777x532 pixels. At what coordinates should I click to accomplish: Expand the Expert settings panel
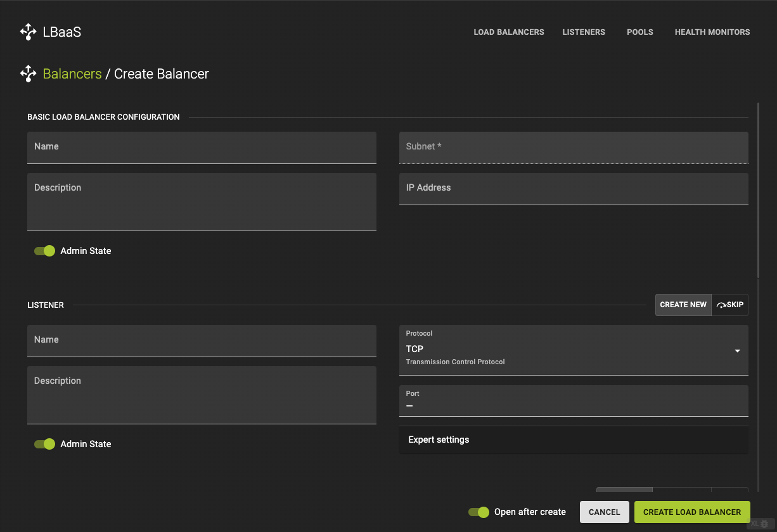574,440
